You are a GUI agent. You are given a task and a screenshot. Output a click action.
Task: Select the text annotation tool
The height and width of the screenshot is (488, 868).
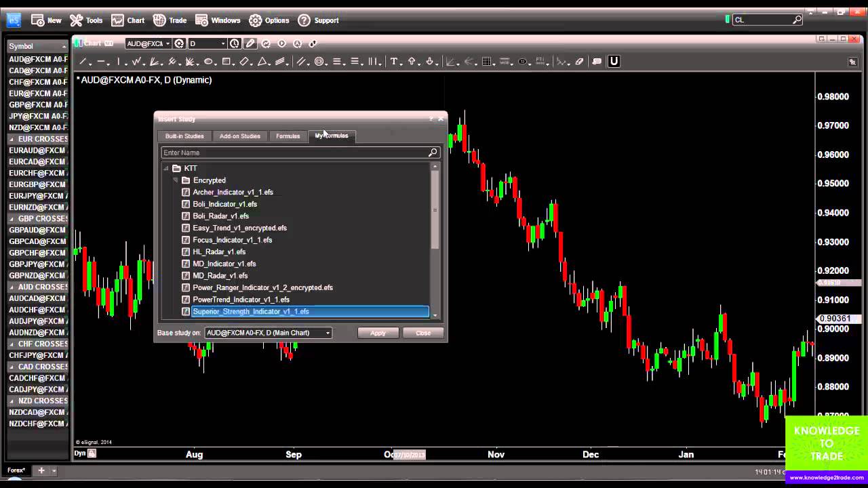coord(393,62)
